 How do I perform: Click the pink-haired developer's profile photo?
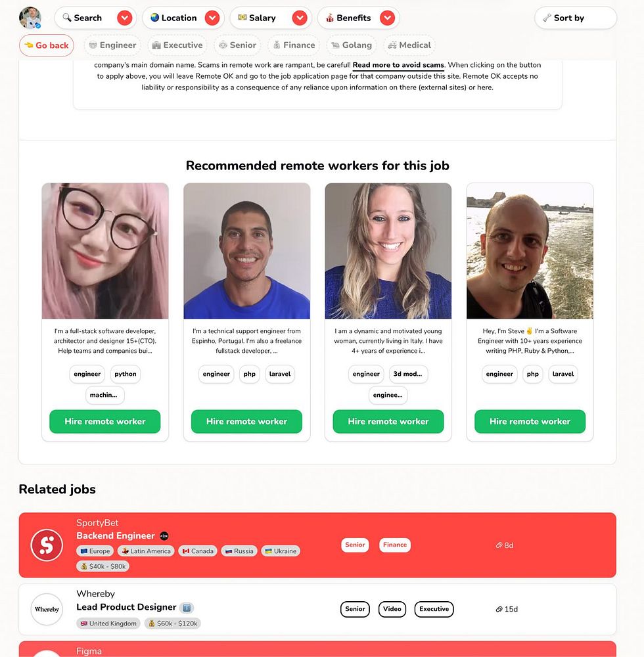click(x=105, y=251)
